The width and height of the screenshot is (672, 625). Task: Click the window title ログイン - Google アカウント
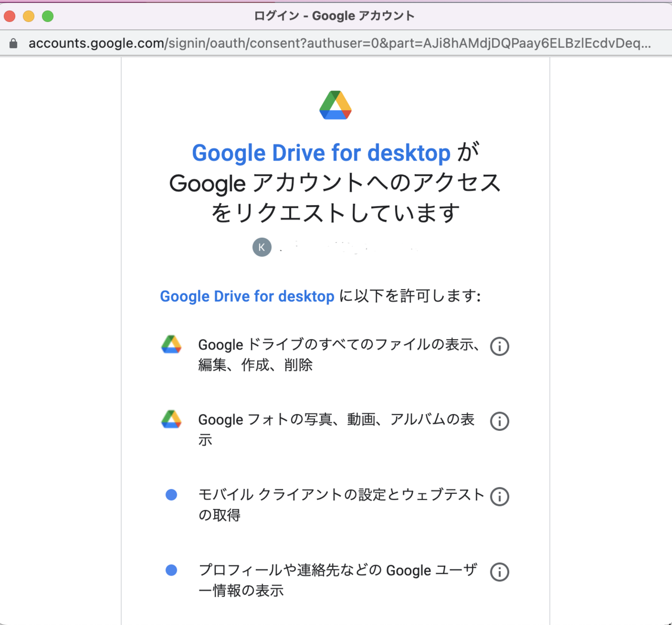pyautogui.click(x=334, y=16)
